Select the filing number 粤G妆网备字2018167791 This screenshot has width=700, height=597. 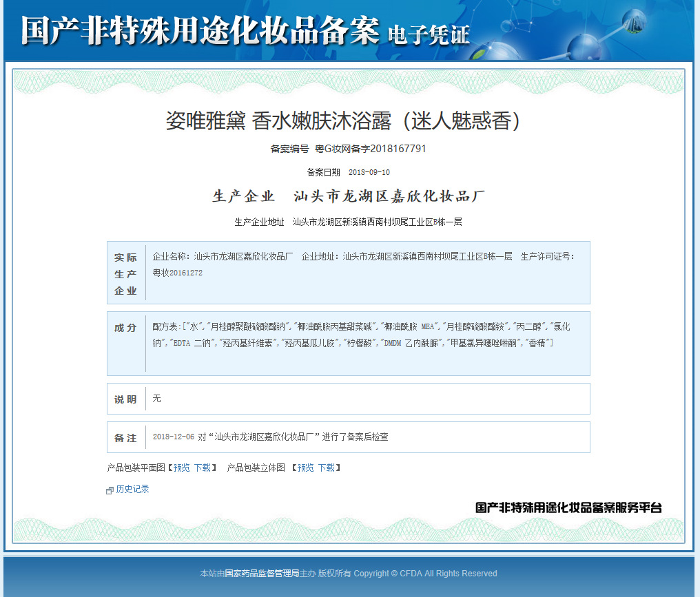[371, 149]
